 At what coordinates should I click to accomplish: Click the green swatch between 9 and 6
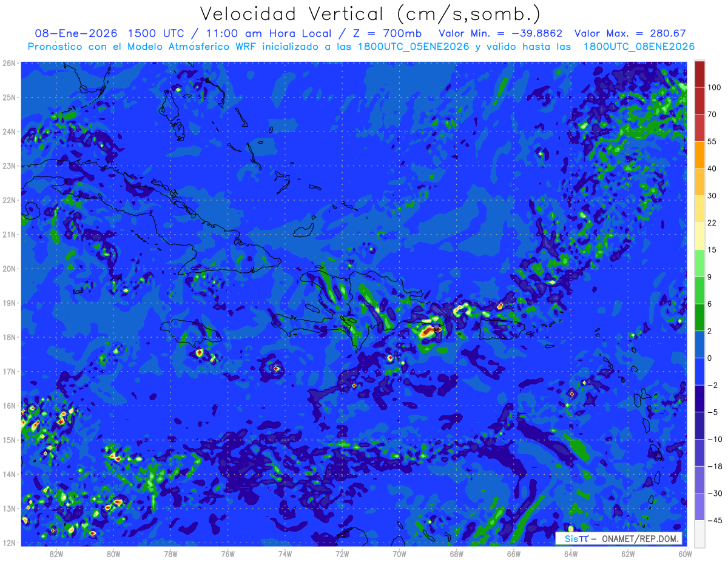699,289
